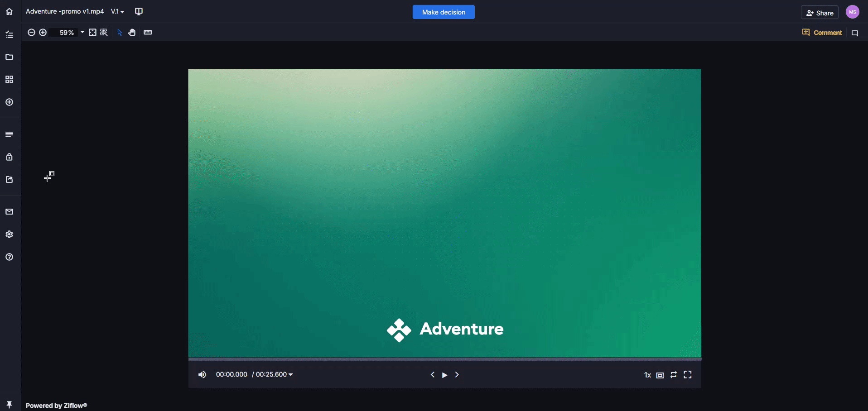Zoom in with the plus magnifier
This screenshot has width=868, height=411.
pyautogui.click(x=43, y=33)
